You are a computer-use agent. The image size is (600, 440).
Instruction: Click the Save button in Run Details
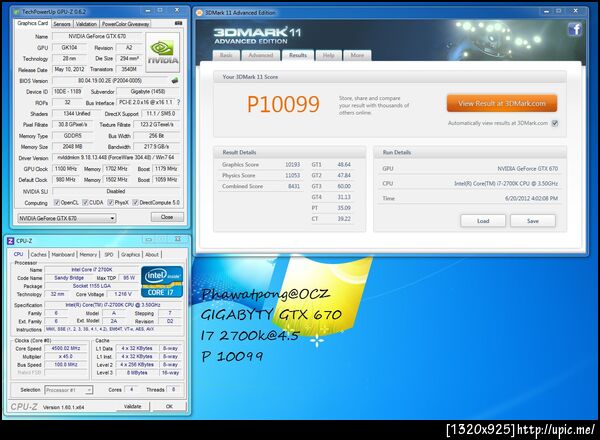click(533, 221)
